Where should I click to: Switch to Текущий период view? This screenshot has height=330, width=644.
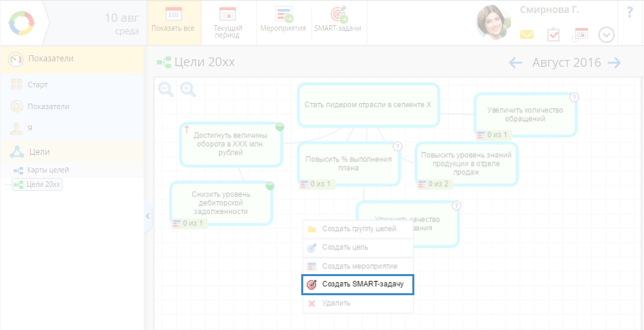pyautogui.click(x=228, y=22)
